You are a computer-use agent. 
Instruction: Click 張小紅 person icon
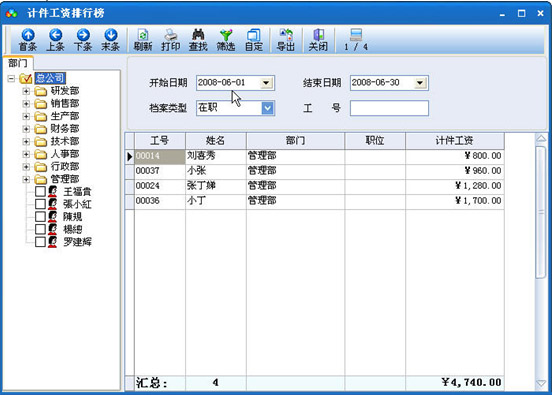pos(53,204)
